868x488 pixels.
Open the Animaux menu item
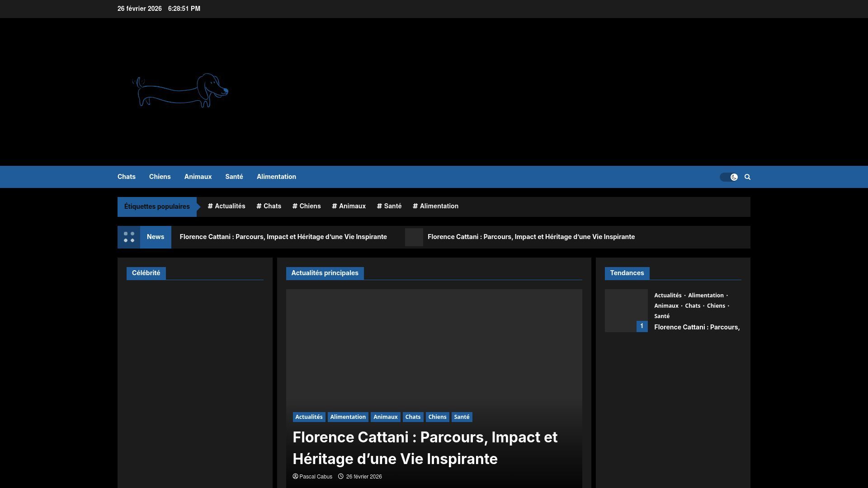click(198, 177)
